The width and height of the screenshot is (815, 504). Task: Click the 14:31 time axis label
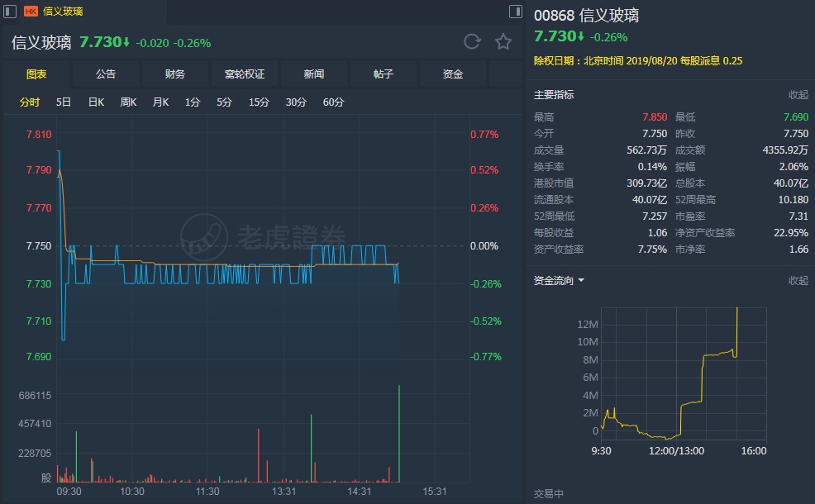point(360,492)
